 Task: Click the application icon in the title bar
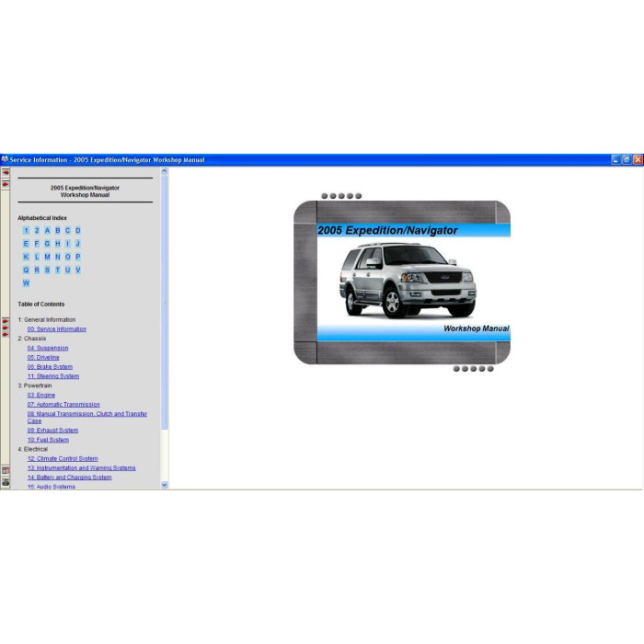pyautogui.click(x=5, y=159)
